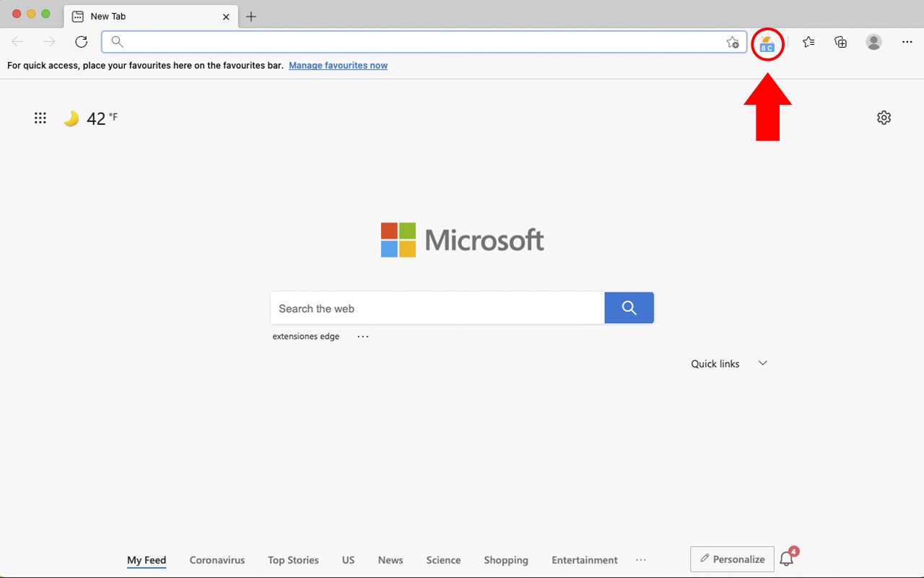Screen dimensions: 924x578
Task: Open the notifications bell icon
Action: [786, 558]
